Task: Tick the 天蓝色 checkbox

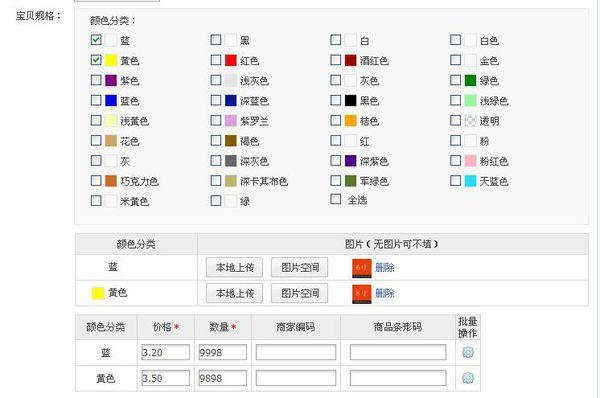Action: 455,180
